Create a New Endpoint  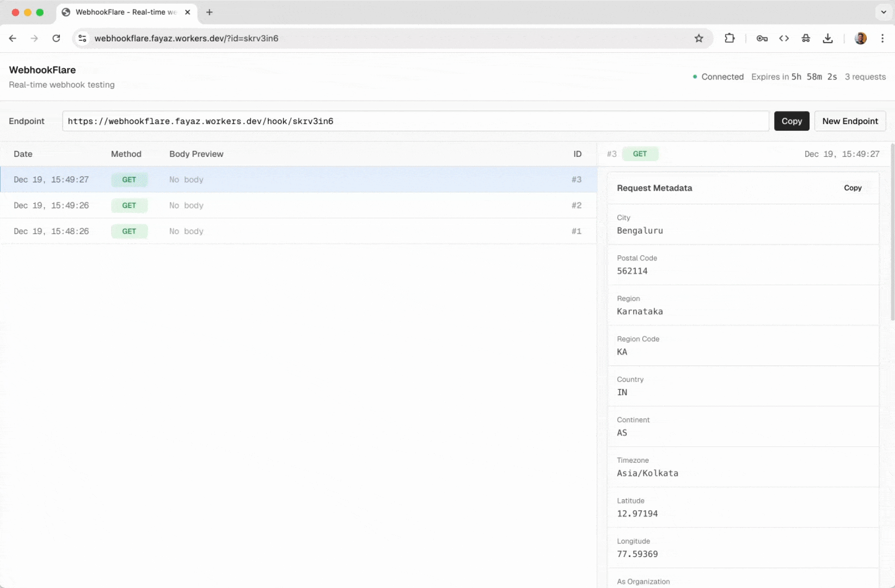tap(850, 121)
